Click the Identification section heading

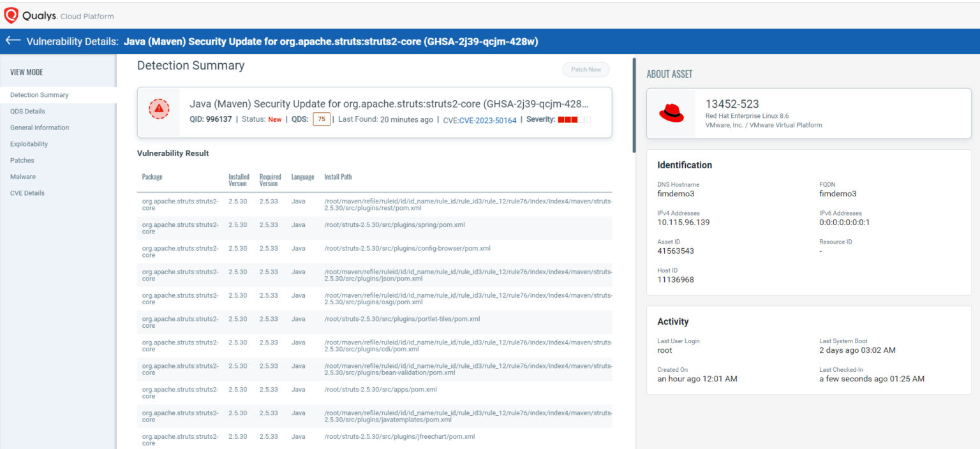point(685,165)
